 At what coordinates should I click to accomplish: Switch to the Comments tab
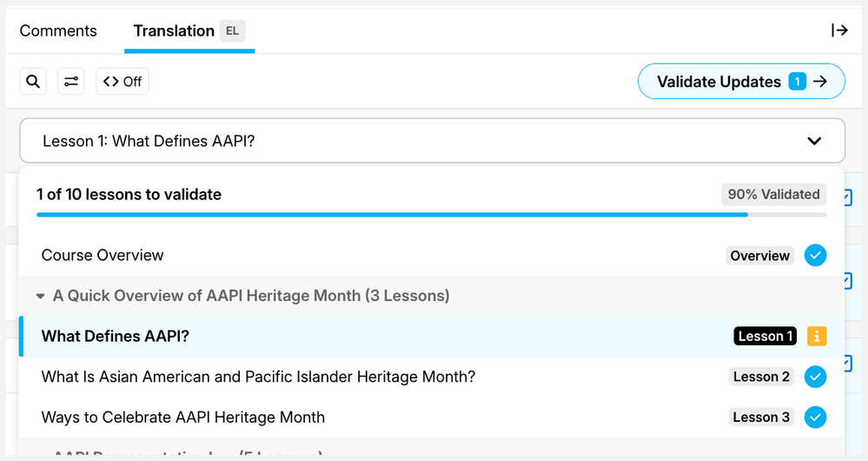coord(58,31)
